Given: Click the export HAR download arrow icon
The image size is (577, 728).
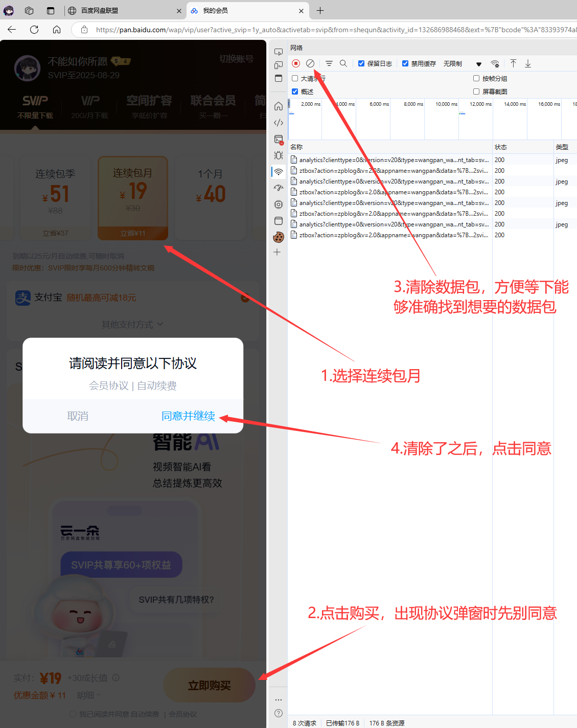Looking at the screenshot, I should point(528,63).
